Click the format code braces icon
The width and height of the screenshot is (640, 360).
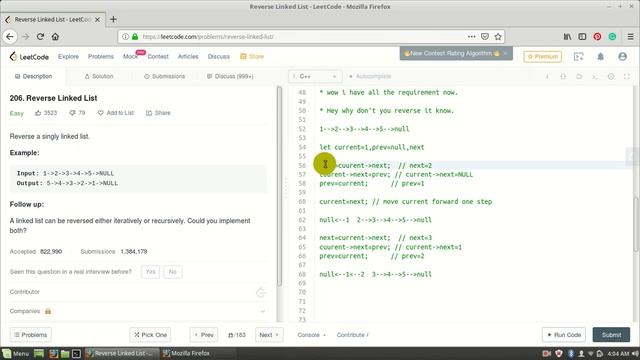pyautogui.click(x=563, y=76)
